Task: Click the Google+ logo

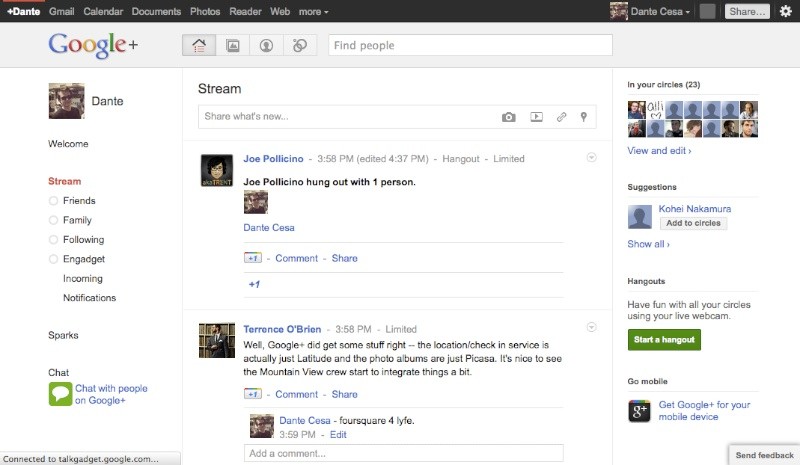Action: pyautogui.click(x=93, y=45)
